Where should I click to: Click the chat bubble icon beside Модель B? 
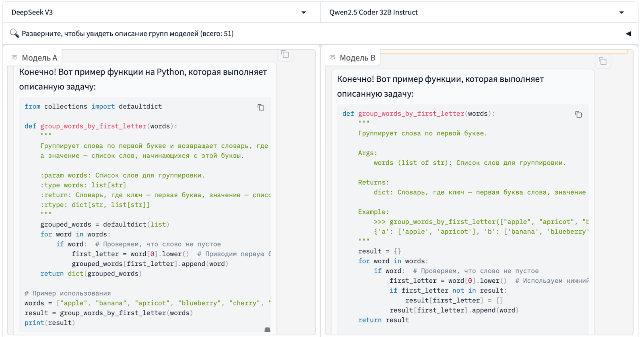pyautogui.click(x=332, y=58)
